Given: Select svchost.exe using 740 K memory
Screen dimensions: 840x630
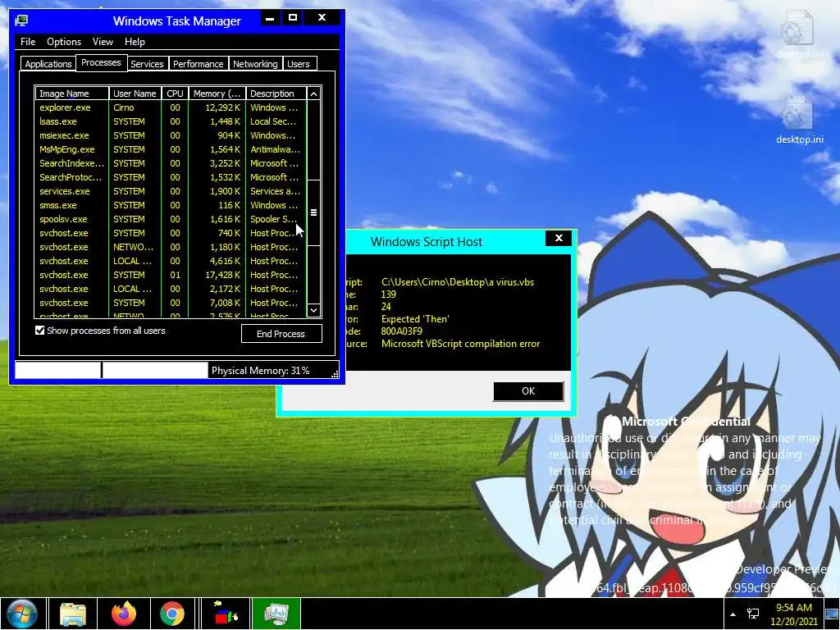Looking at the screenshot, I should click(x=171, y=233).
